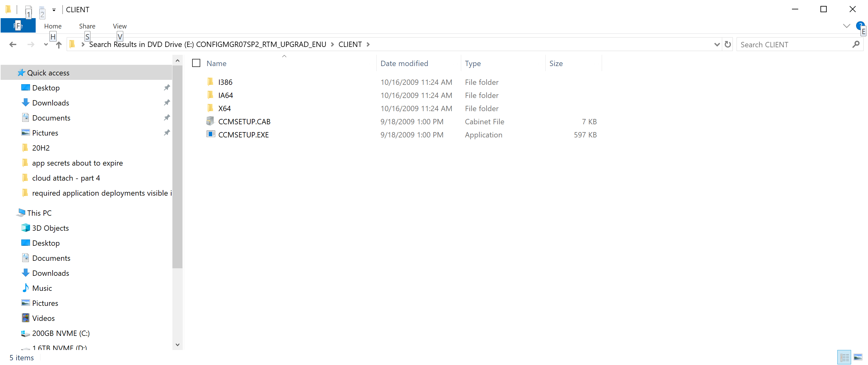868x365 pixels.
Task: Open app secrets about to expire folder
Action: tap(78, 163)
